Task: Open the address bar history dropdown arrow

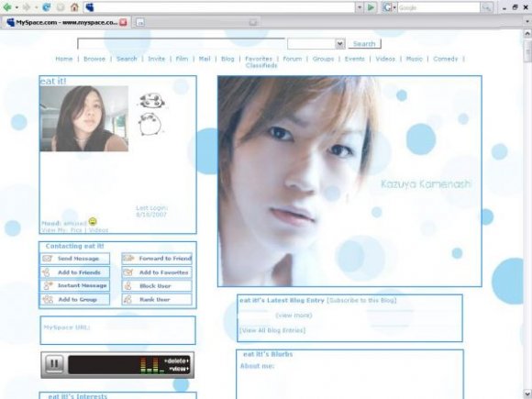Action: pyautogui.click(x=360, y=7)
